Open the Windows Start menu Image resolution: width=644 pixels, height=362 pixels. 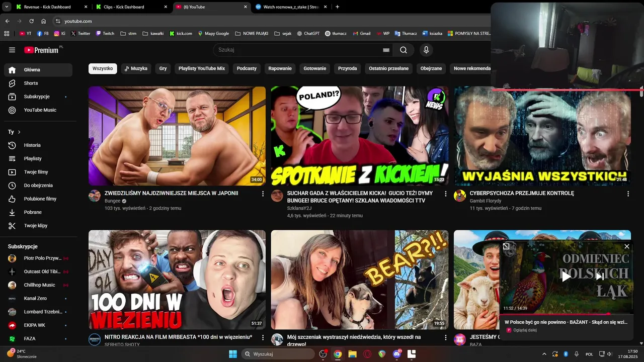pyautogui.click(x=233, y=354)
